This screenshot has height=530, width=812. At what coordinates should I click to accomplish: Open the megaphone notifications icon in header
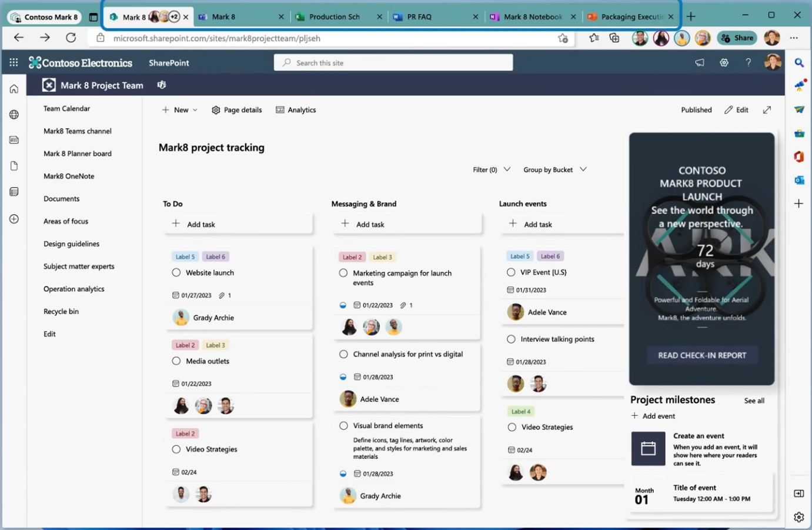[700, 62]
